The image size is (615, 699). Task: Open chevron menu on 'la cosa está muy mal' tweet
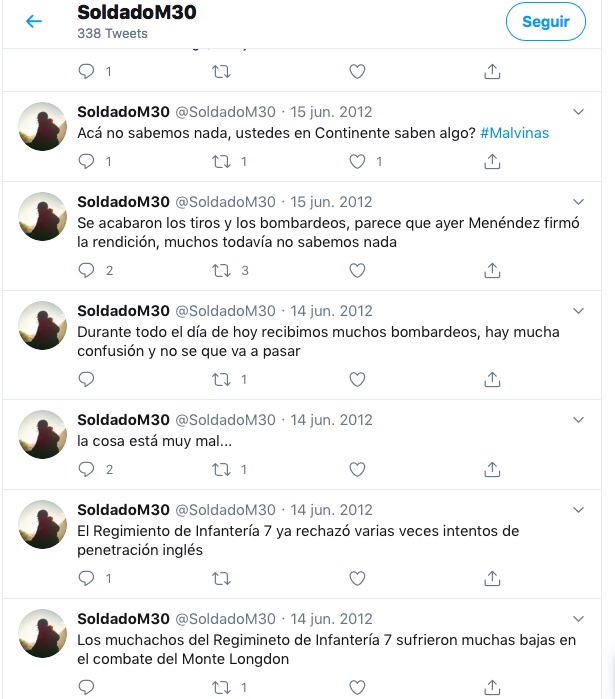pos(578,420)
